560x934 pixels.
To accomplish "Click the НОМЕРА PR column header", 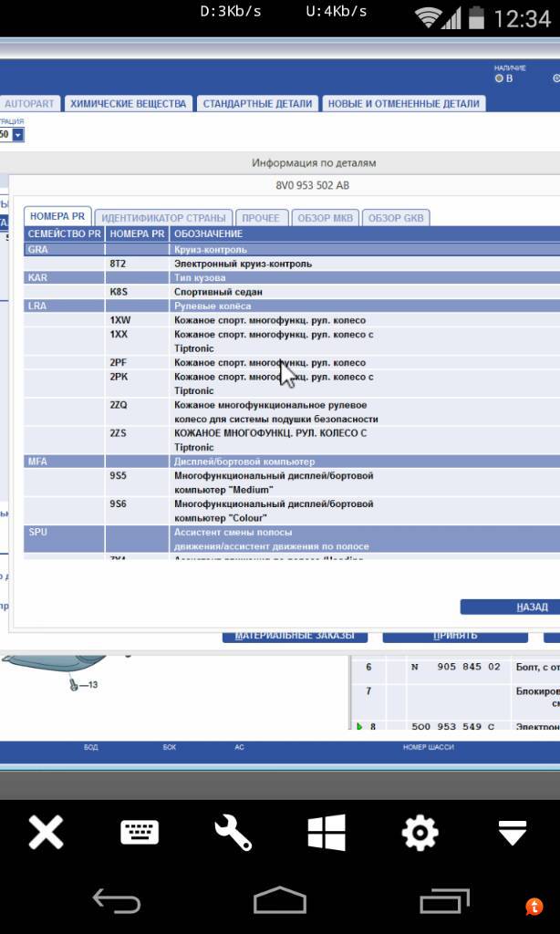I will pos(137,234).
